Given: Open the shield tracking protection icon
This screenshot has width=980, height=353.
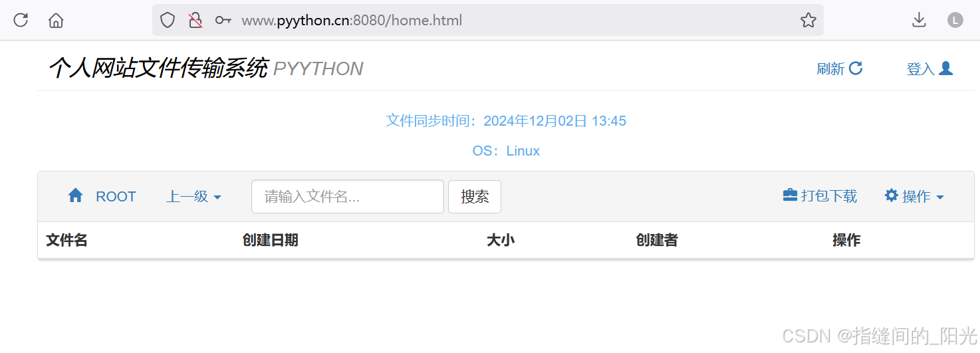Looking at the screenshot, I should (168, 21).
